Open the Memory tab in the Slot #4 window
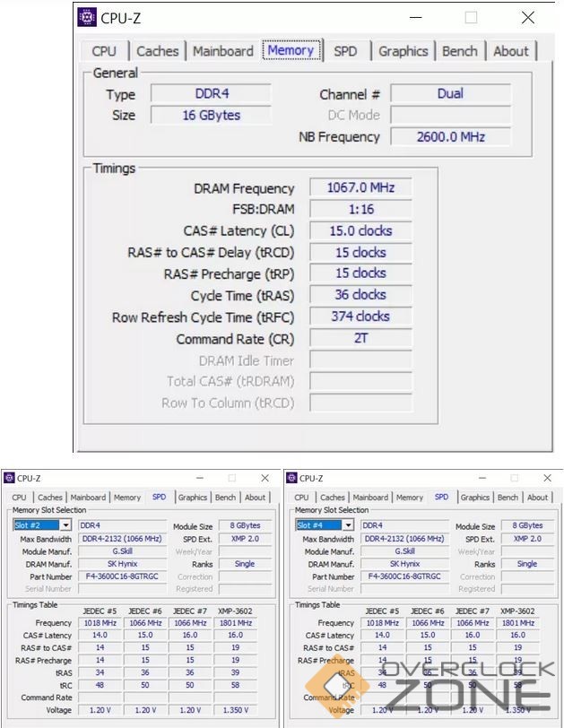The image size is (564, 728). (410, 498)
